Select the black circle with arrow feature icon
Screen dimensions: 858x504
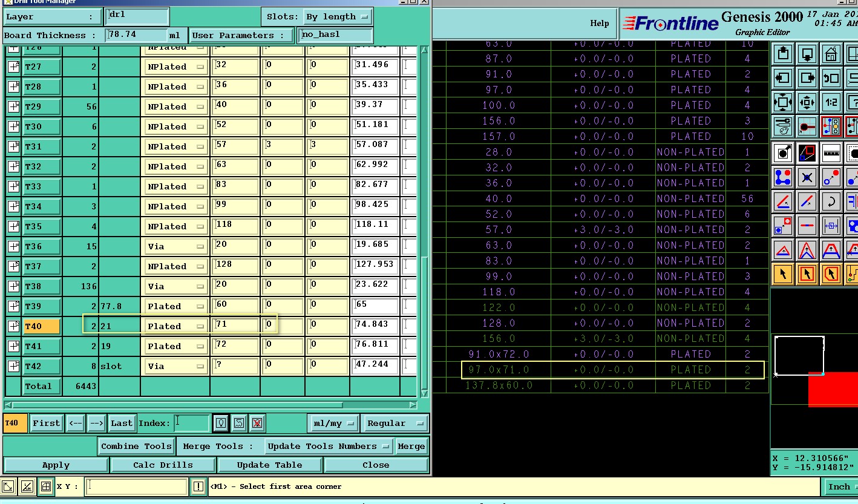pyautogui.click(x=783, y=152)
